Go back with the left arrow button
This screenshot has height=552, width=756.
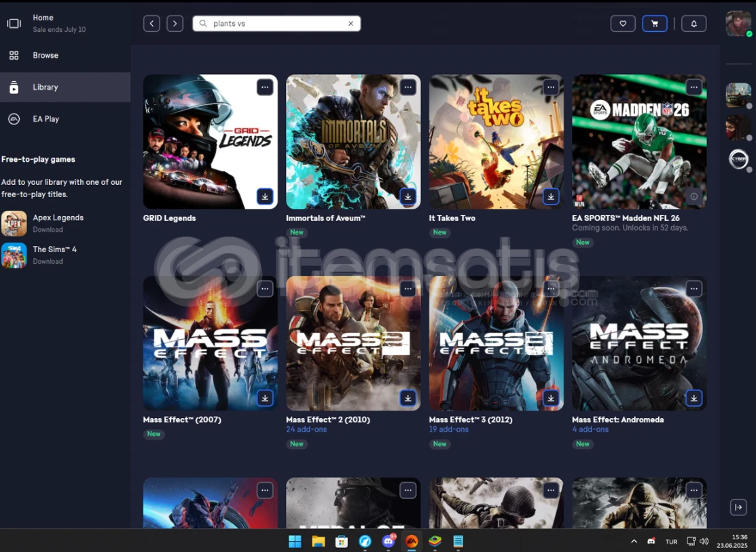point(151,23)
